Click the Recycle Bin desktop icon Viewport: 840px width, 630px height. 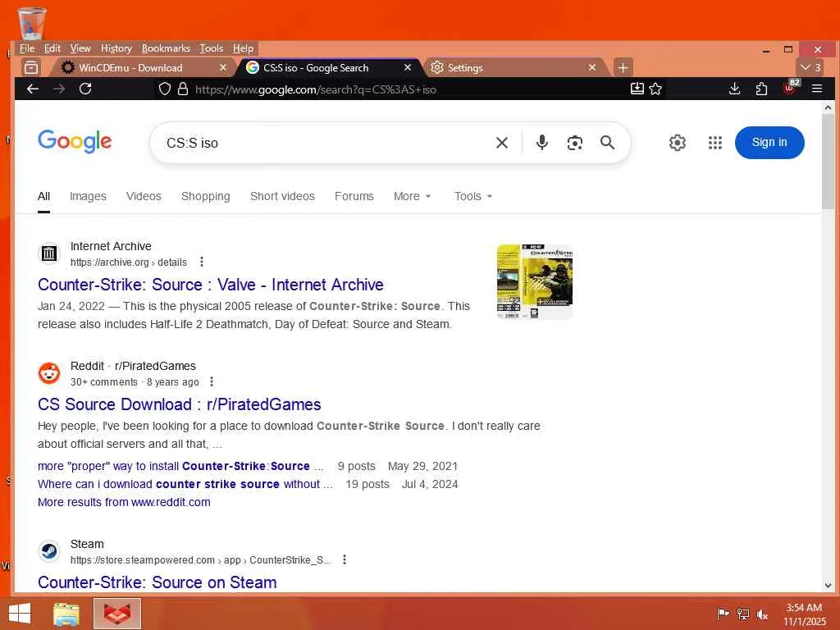pos(32,22)
